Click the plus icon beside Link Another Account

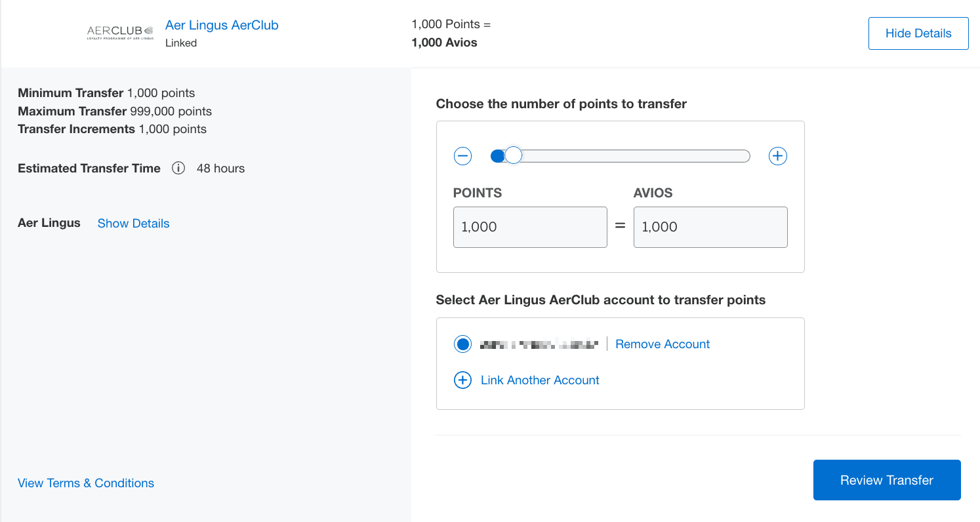(462, 380)
